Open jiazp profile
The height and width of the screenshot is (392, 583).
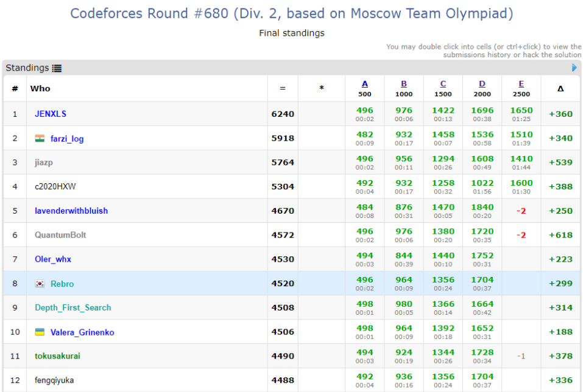point(44,163)
